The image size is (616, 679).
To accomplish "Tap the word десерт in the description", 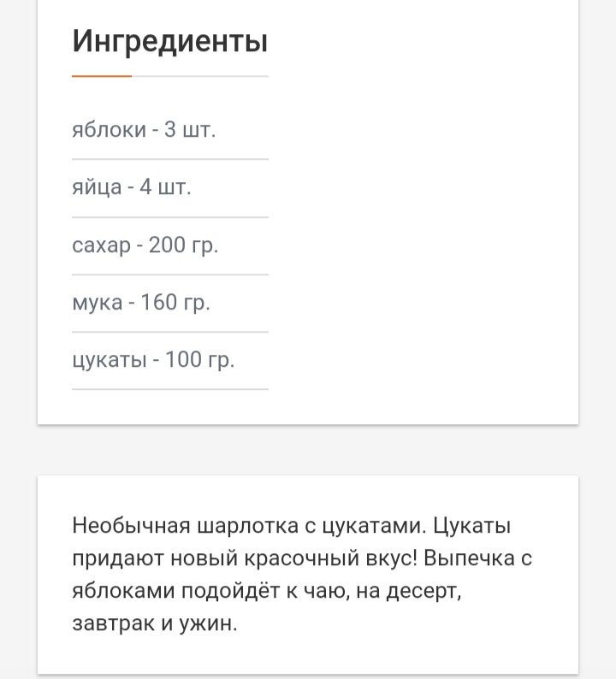I will tap(423, 591).
